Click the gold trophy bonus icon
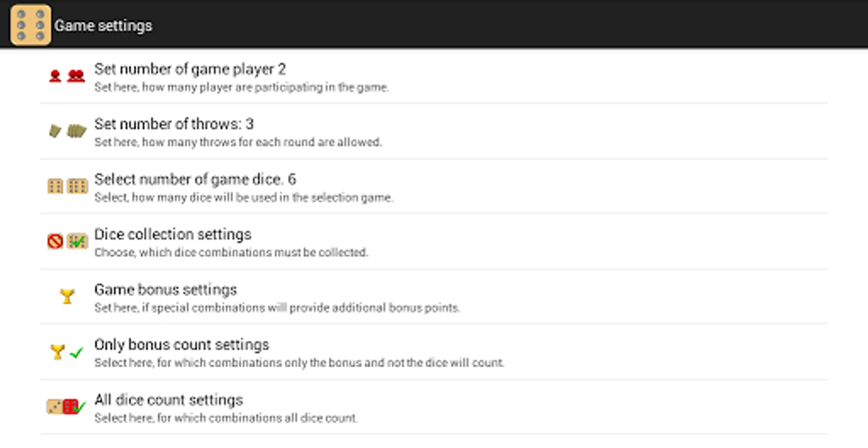 (67, 297)
